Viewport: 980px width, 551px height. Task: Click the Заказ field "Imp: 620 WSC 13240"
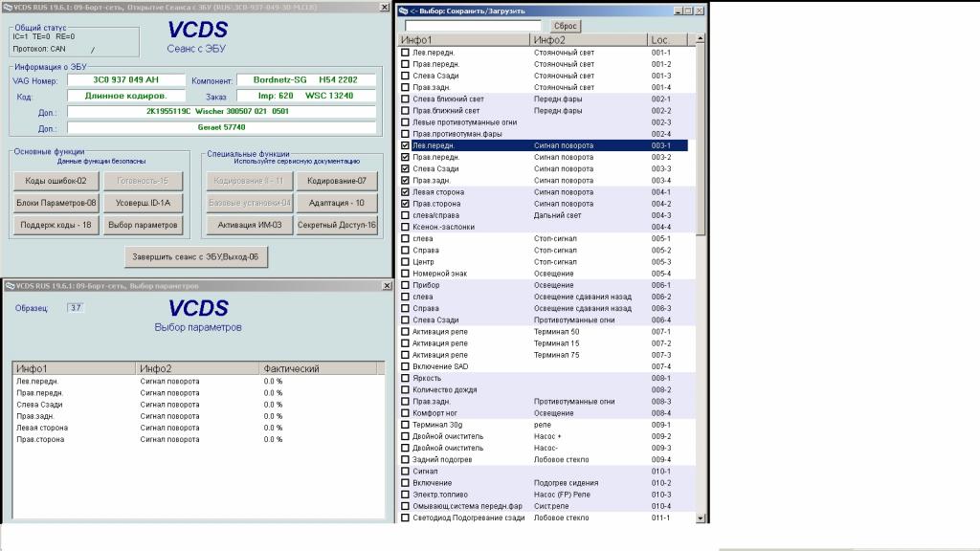point(305,96)
